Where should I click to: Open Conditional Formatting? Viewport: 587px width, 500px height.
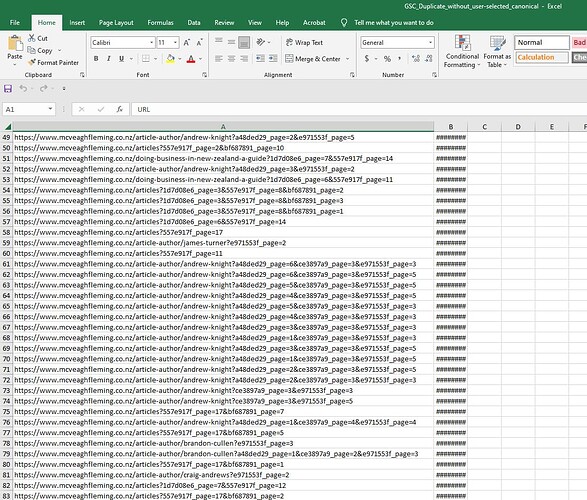tap(462, 51)
